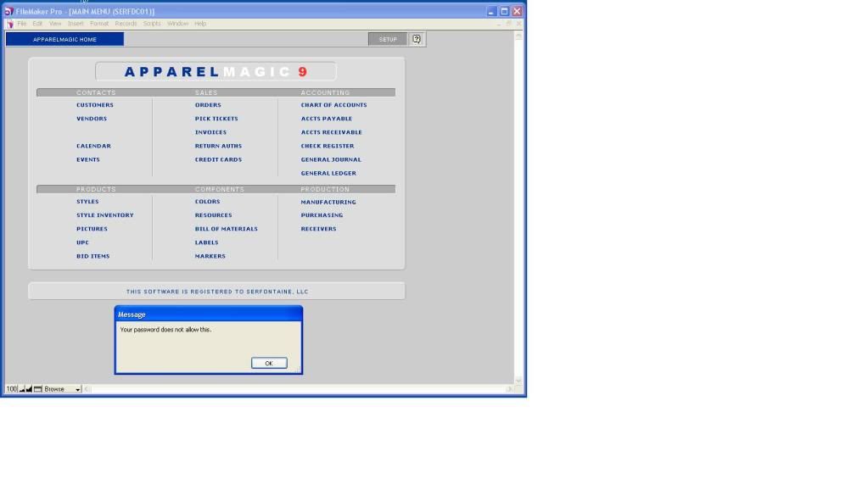The width and height of the screenshot is (868, 490).
Task: Toggle the status area icon in the bottom bar
Action: click(x=37, y=389)
